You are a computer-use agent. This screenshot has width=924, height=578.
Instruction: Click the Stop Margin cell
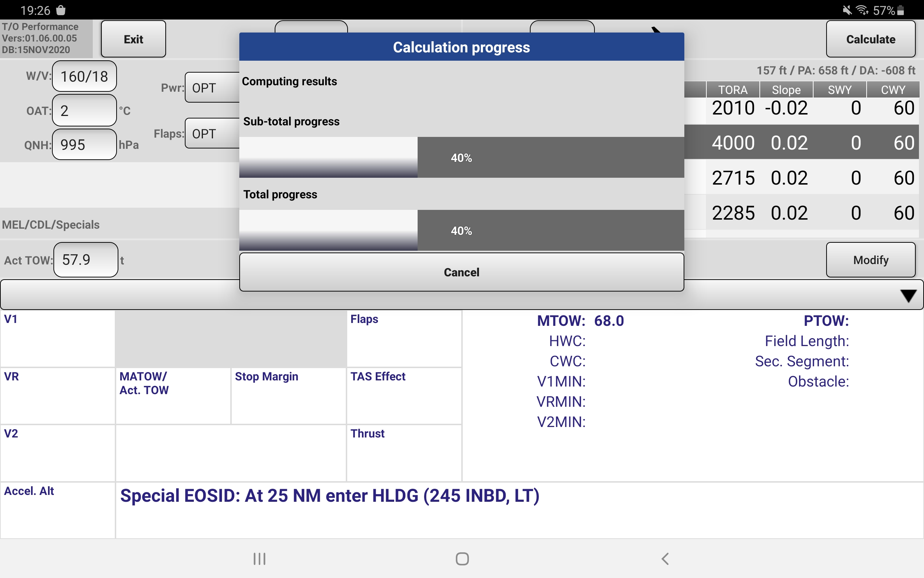coord(288,396)
